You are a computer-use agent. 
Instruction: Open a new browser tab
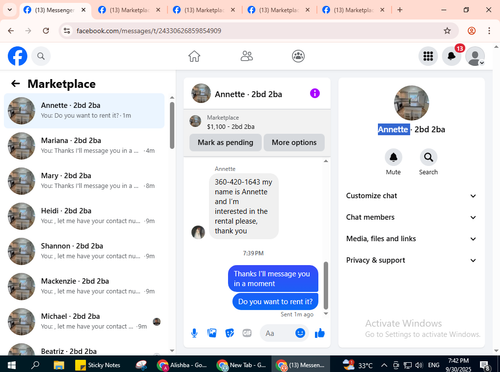point(400,10)
